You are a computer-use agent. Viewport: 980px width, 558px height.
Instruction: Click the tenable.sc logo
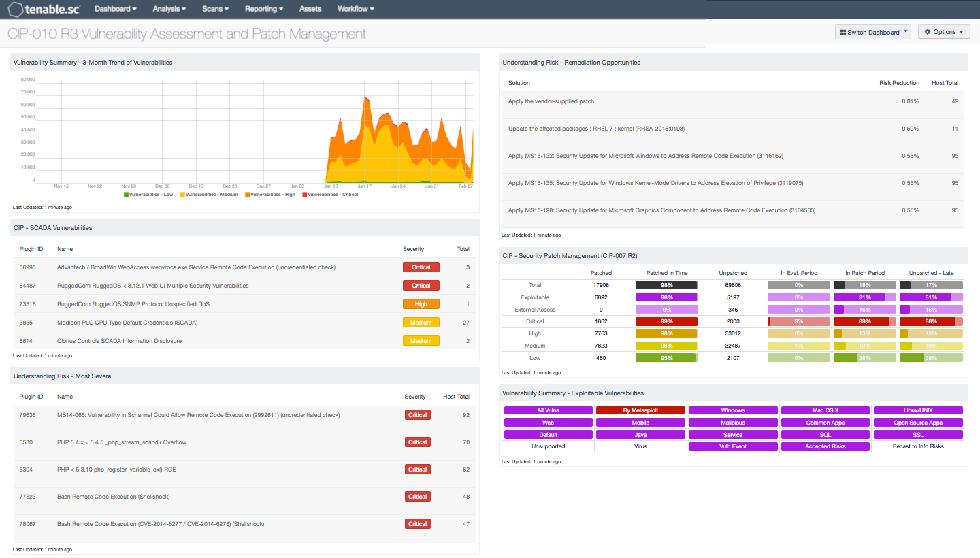point(43,10)
